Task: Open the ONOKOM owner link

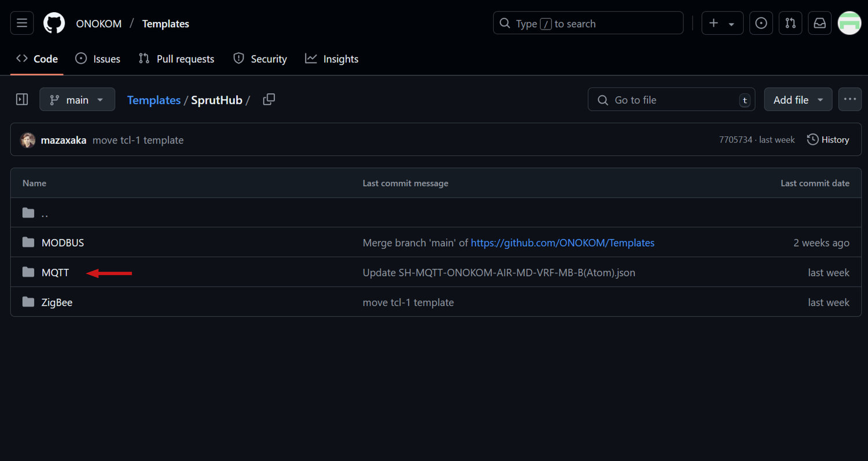Action: click(99, 24)
